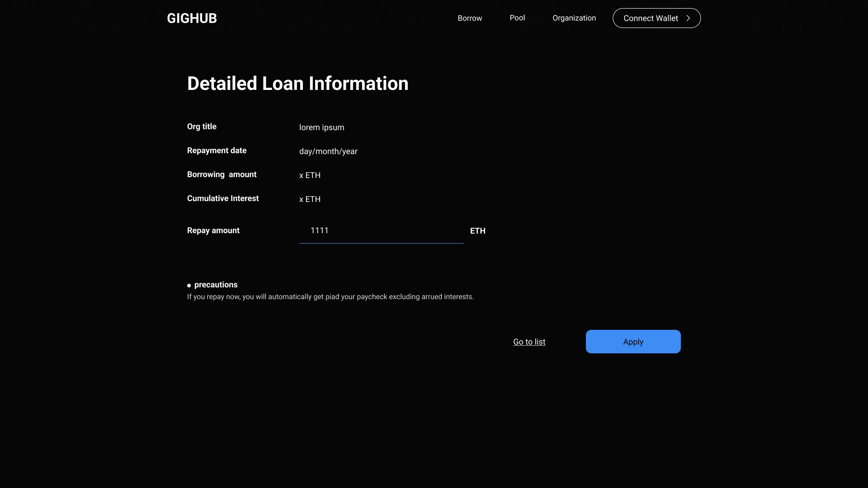
Task: Click the chevron arrow in Connect Wallet
Action: [688, 18]
